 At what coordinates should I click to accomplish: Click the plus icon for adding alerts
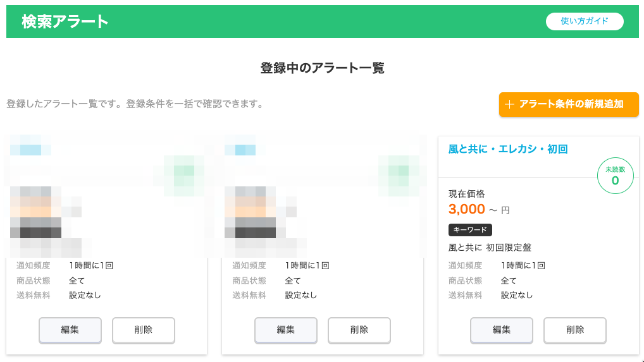pyautogui.click(x=510, y=105)
